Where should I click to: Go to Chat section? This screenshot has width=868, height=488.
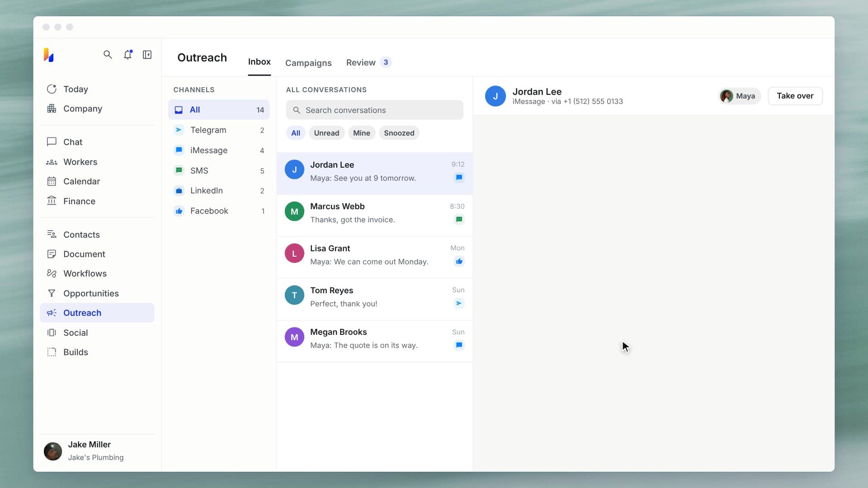tap(97, 142)
